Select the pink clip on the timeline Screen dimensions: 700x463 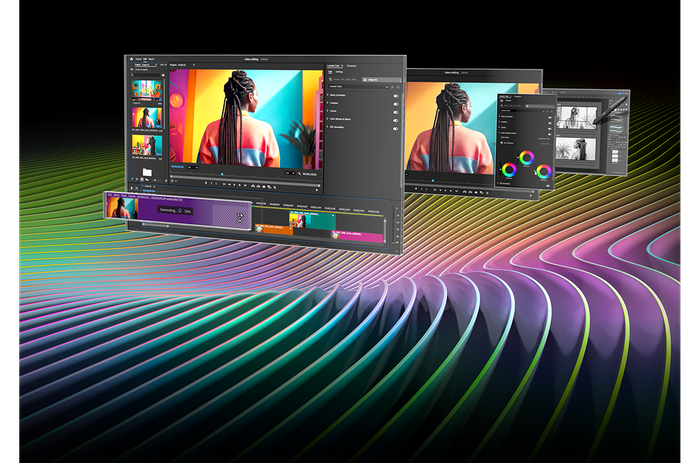coord(355,235)
